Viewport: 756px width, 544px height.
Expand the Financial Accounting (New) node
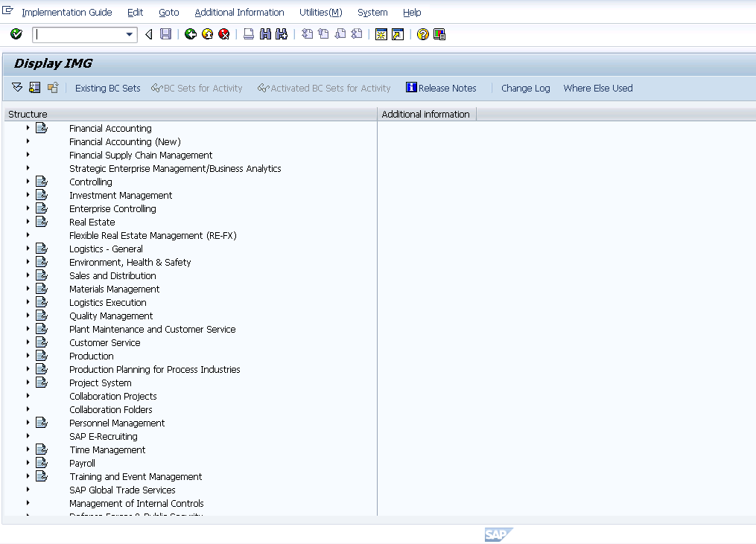coord(28,141)
